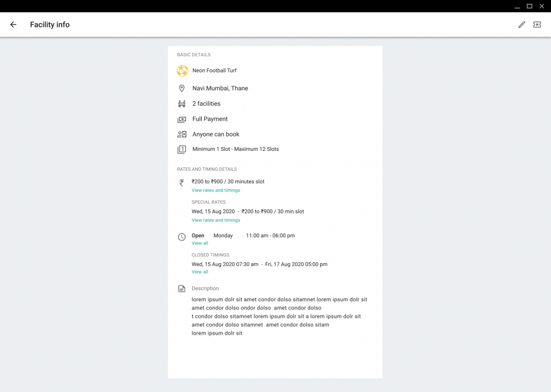Click the Anyone can book icon
Screen dimensions: 551x392
pos(182,134)
